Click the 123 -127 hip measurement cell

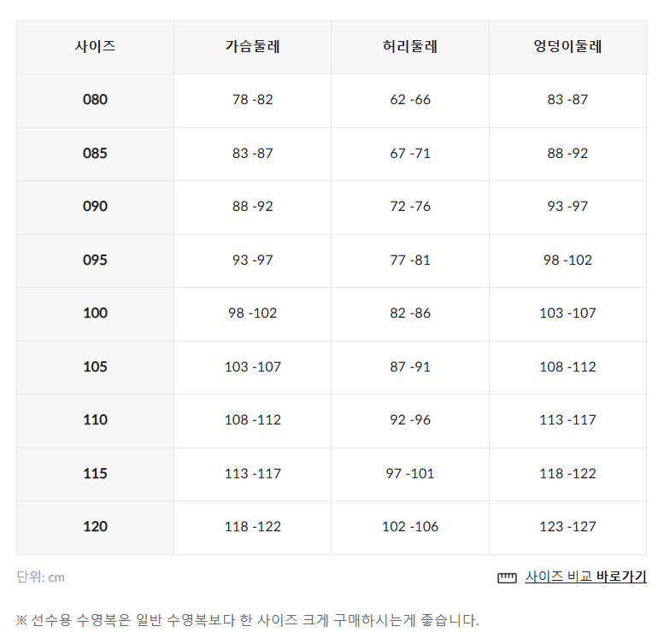tap(567, 527)
